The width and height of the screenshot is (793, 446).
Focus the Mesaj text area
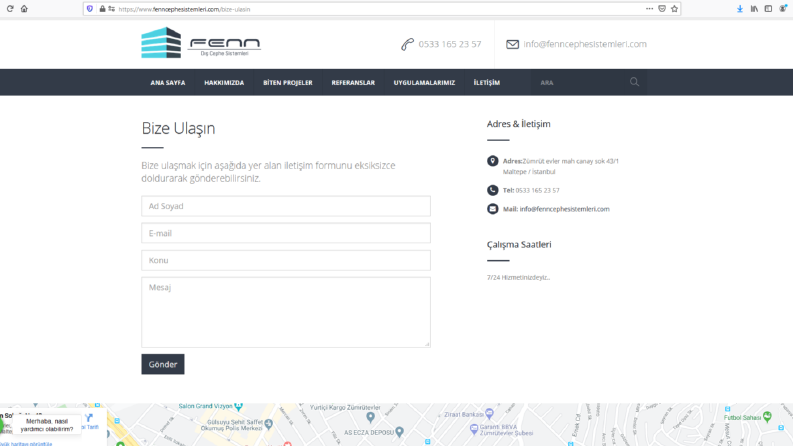[286, 312]
